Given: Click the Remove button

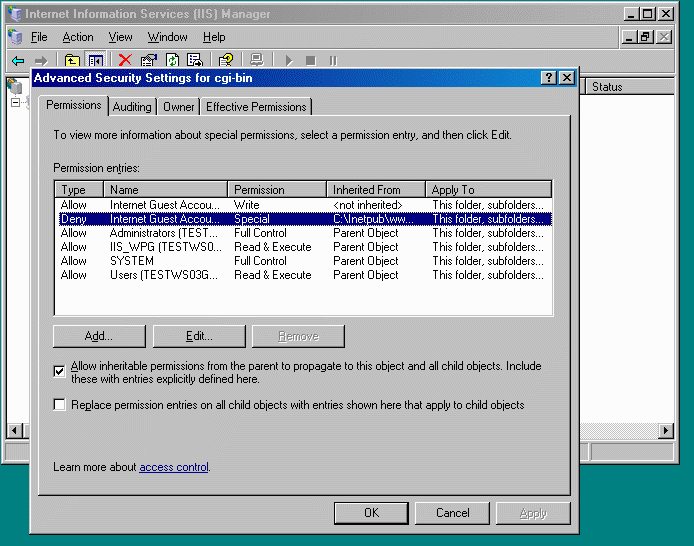Looking at the screenshot, I should 298,336.
